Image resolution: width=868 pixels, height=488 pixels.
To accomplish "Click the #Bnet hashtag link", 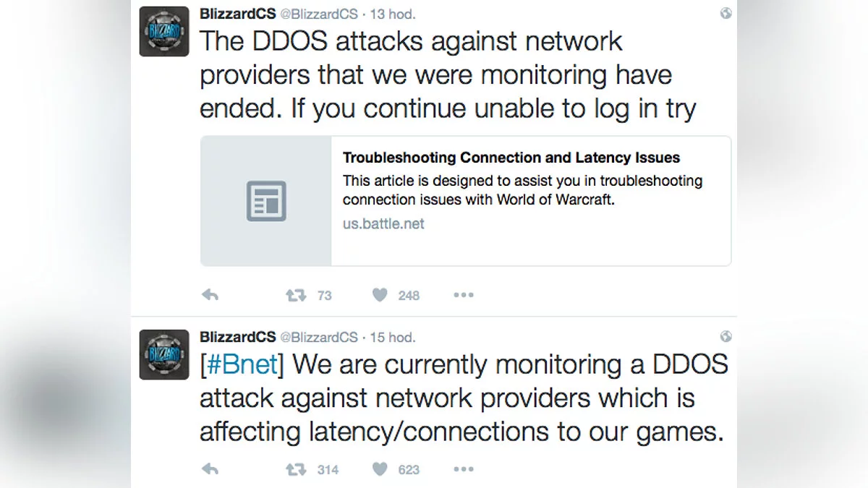I will (242, 364).
